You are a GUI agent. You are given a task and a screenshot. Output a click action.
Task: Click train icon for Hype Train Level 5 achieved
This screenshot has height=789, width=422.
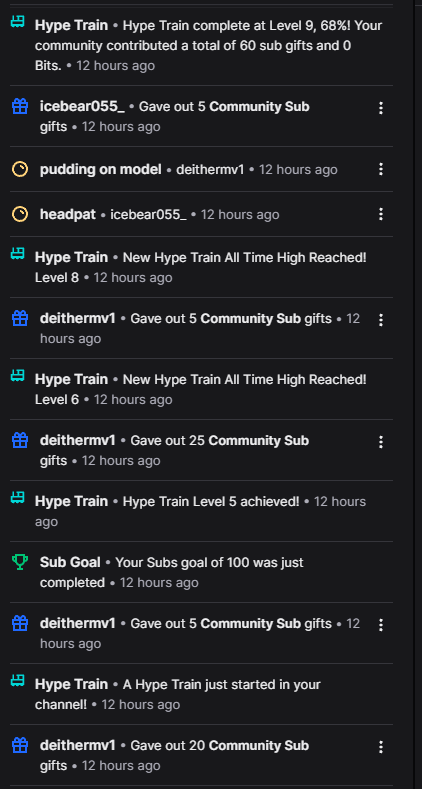18,498
